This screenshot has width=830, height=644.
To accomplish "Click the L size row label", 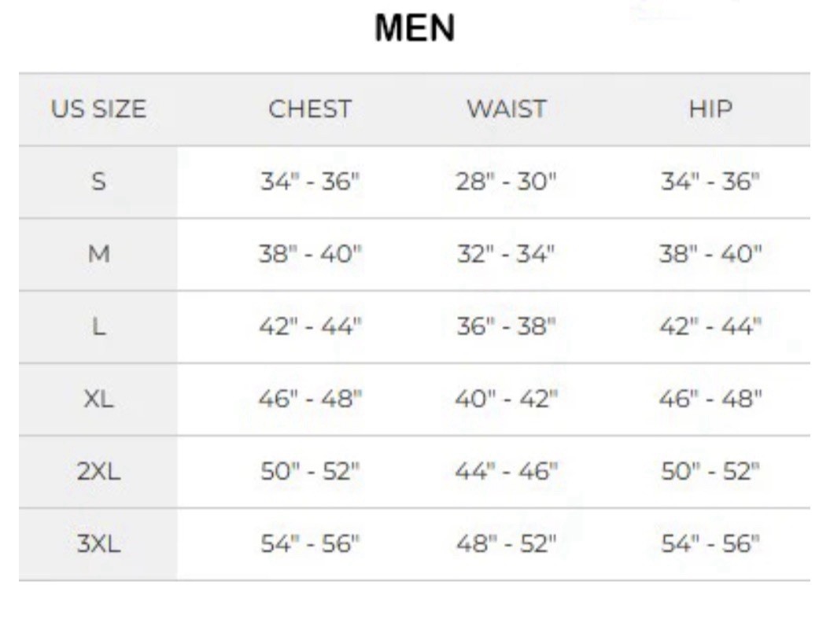I will tap(98, 326).
